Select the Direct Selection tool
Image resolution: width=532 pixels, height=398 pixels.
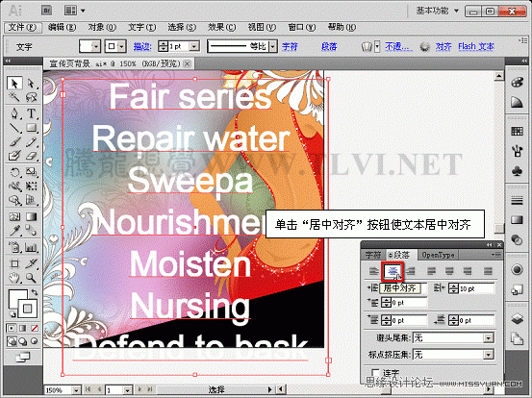click(31, 83)
